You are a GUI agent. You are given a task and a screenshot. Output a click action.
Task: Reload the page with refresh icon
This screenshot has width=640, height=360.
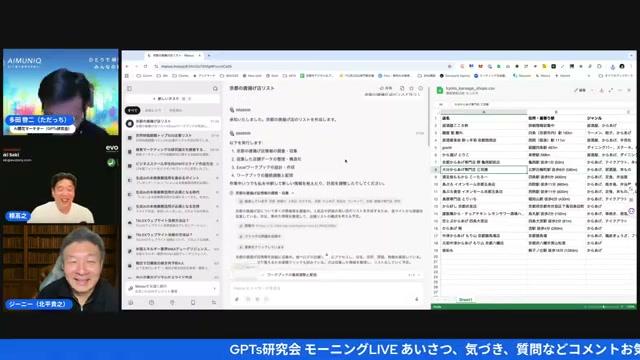tap(145, 66)
